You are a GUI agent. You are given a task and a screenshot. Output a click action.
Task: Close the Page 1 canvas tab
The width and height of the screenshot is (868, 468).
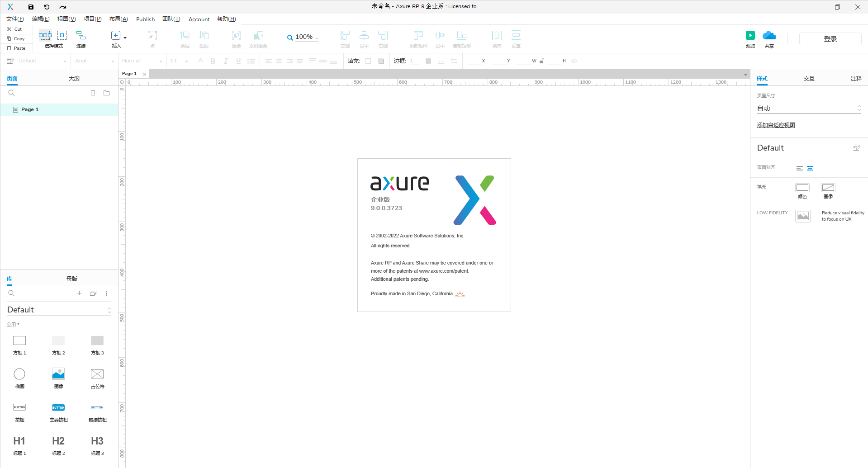pos(144,74)
